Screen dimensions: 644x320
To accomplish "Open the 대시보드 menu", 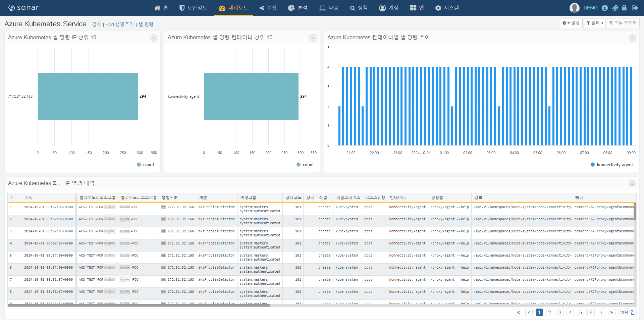I will pyautogui.click(x=233, y=8).
